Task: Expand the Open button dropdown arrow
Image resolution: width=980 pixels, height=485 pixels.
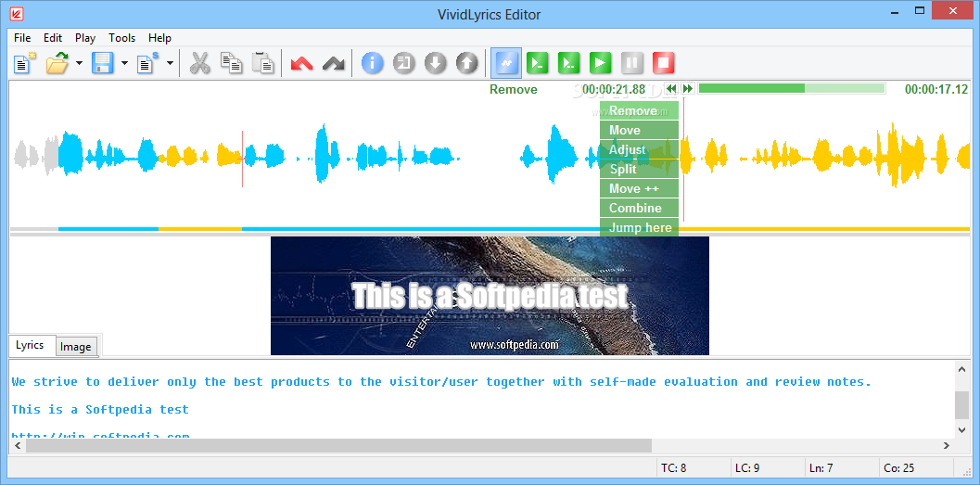Action: 80,63
